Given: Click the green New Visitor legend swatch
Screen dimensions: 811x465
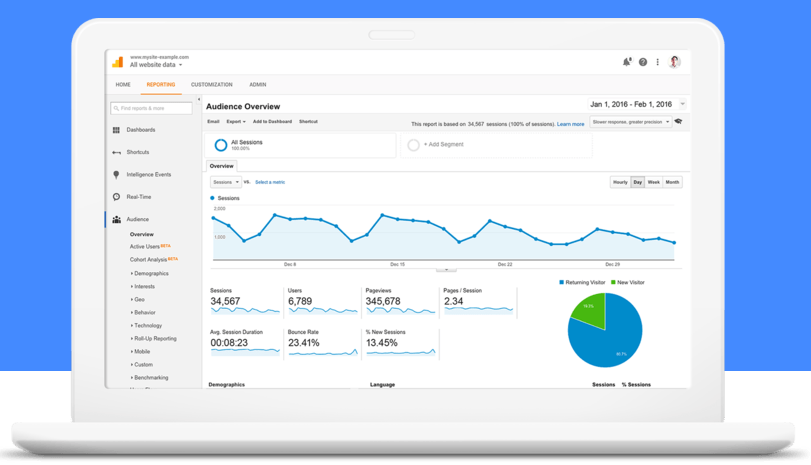Looking at the screenshot, I should [x=613, y=282].
